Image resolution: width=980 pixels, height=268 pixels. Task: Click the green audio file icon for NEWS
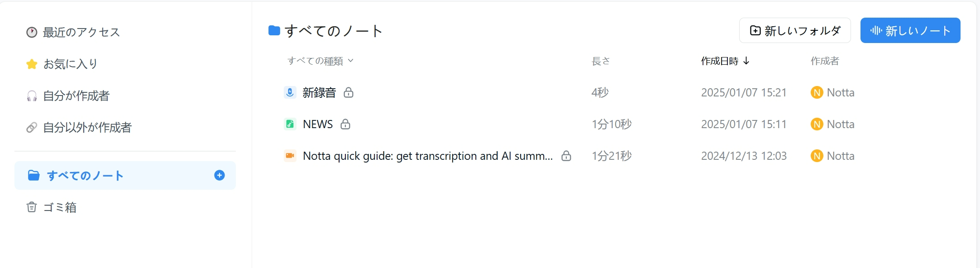[x=290, y=124]
